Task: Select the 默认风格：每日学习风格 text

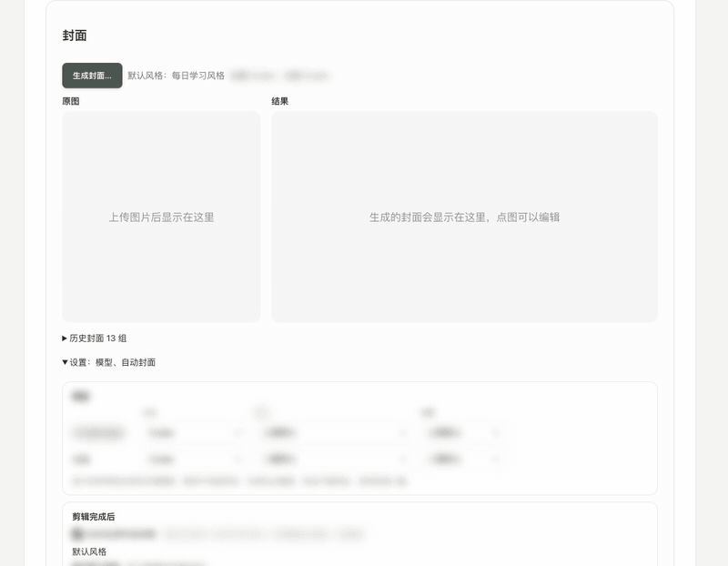Action: coord(176,76)
